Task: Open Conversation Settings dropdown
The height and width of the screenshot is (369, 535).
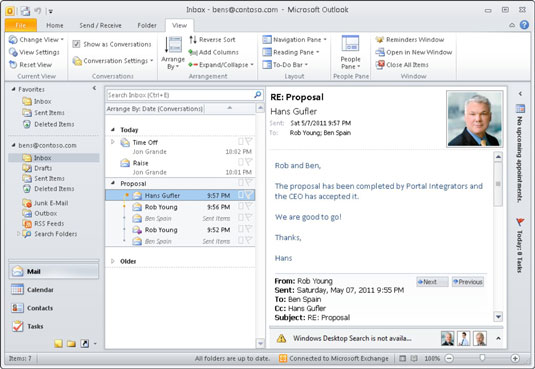Action: point(113,61)
